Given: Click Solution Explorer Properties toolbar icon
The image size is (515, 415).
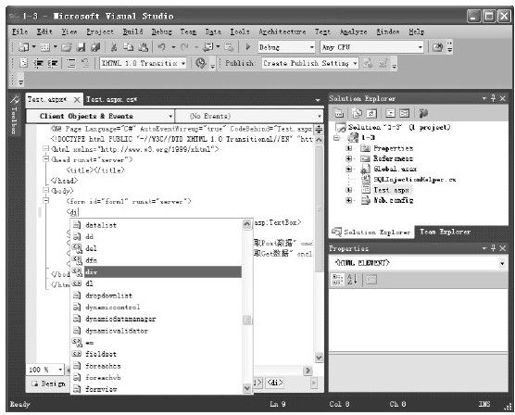Looking at the screenshot, I should (339, 113).
